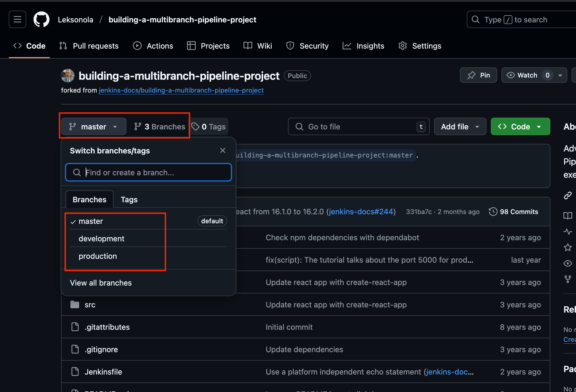View the 0 Tags page
This screenshot has width=576, height=392.
pyautogui.click(x=209, y=127)
